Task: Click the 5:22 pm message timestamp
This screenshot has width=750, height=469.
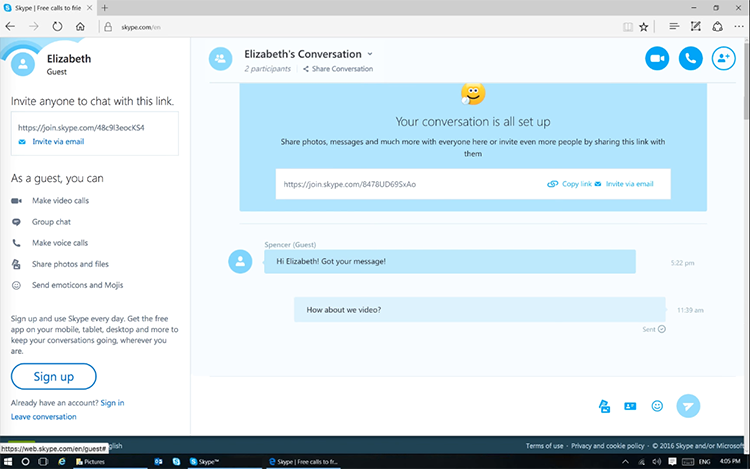Action: tap(683, 263)
